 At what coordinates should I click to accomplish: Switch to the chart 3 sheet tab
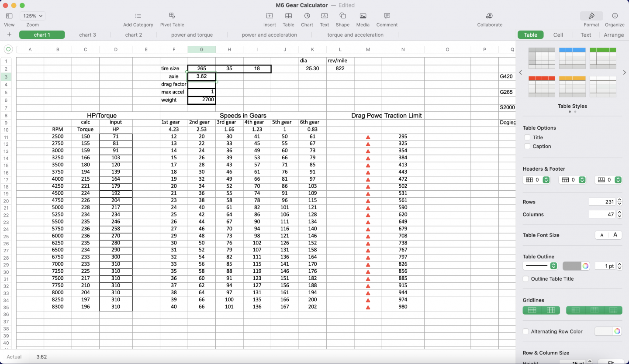(87, 35)
